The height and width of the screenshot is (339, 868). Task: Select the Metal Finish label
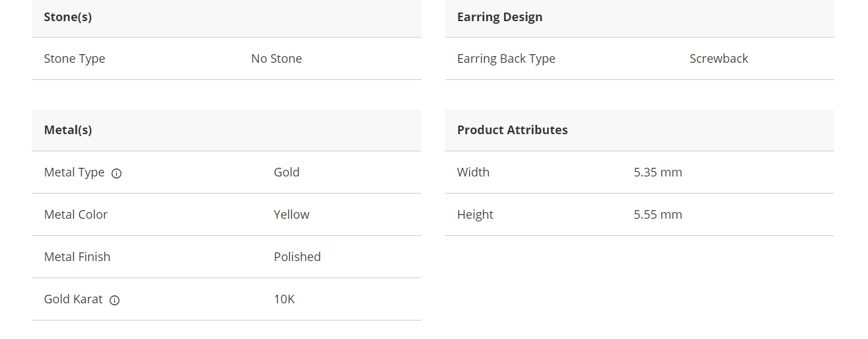[x=77, y=257]
